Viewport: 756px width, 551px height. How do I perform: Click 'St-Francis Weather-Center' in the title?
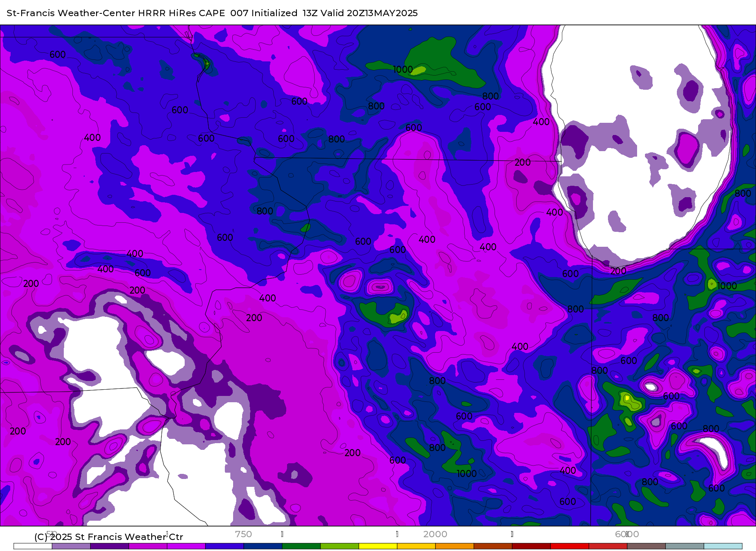pos(71,13)
